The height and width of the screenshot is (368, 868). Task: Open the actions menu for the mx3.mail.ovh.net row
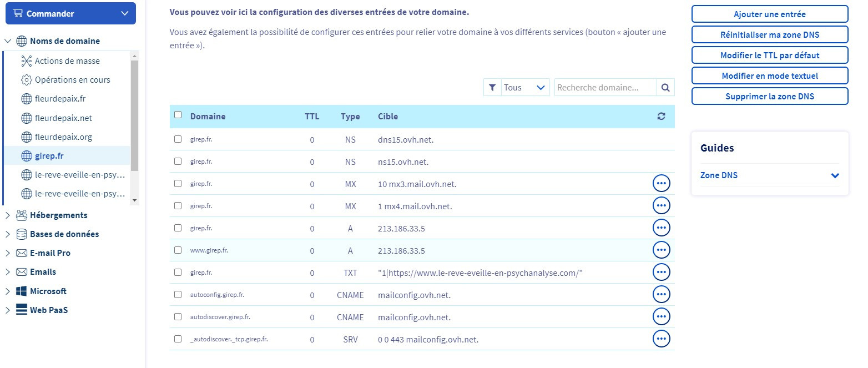coord(661,183)
